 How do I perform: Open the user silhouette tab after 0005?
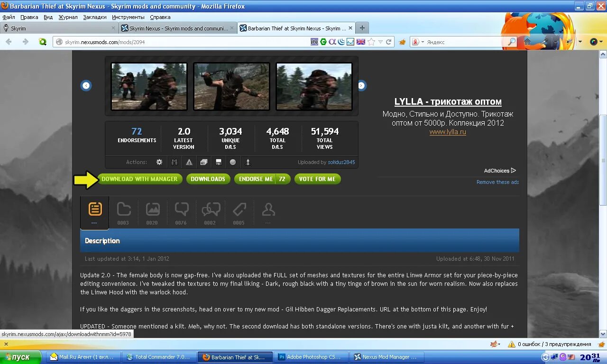[x=268, y=213]
